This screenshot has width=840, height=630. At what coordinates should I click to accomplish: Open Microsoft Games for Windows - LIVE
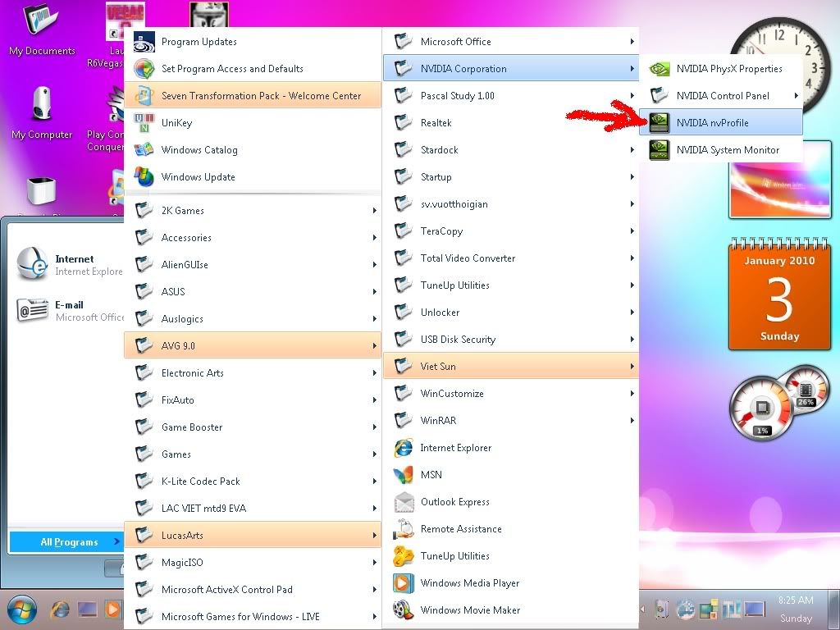coord(253,617)
